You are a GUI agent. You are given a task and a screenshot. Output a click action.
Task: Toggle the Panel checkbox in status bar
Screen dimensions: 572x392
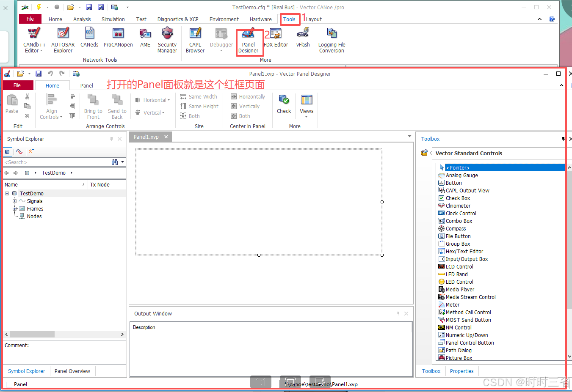pyautogui.click(x=9, y=384)
